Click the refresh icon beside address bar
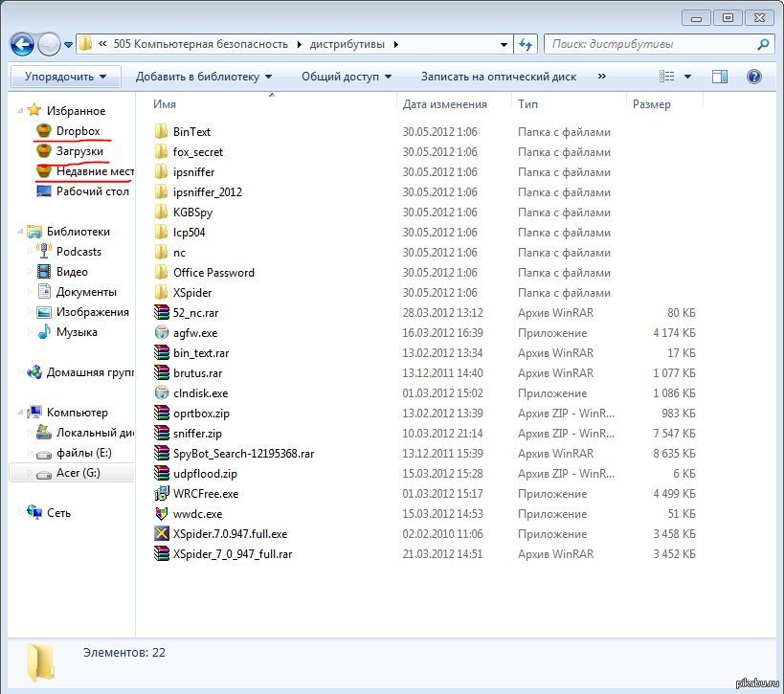Screen dimensions: 784x694 (526, 44)
